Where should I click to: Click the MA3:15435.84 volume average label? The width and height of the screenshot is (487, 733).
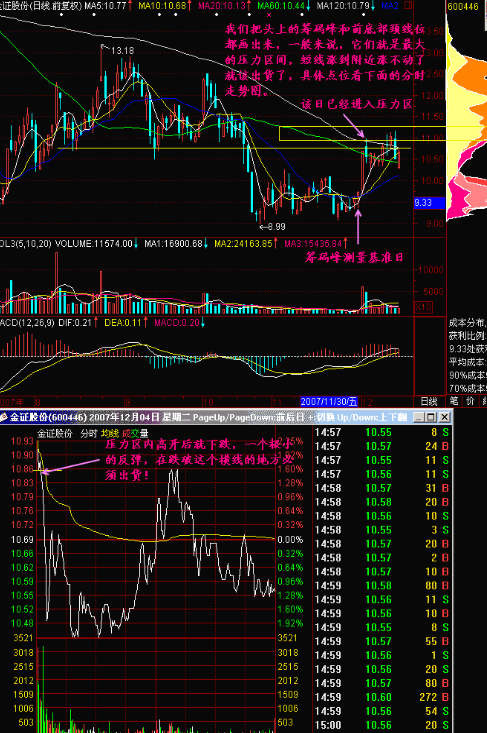[x=313, y=244]
